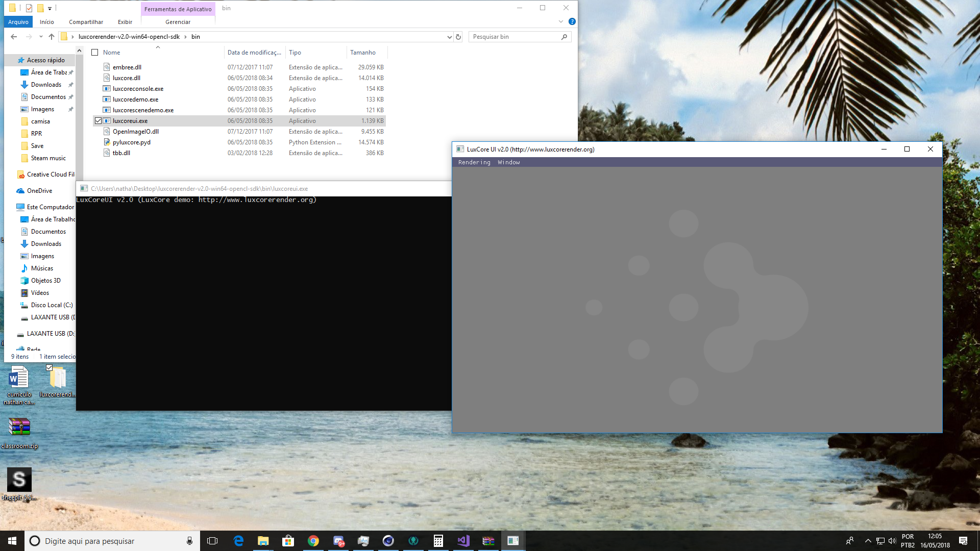980x551 pixels.
Task: Open Visual Studio from the taskbar
Action: pyautogui.click(x=463, y=541)
